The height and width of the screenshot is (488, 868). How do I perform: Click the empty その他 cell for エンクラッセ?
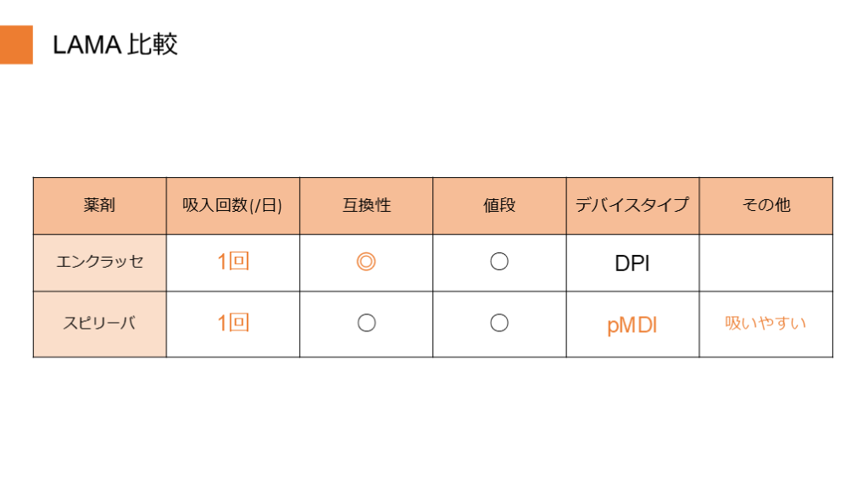click(765, 263)
